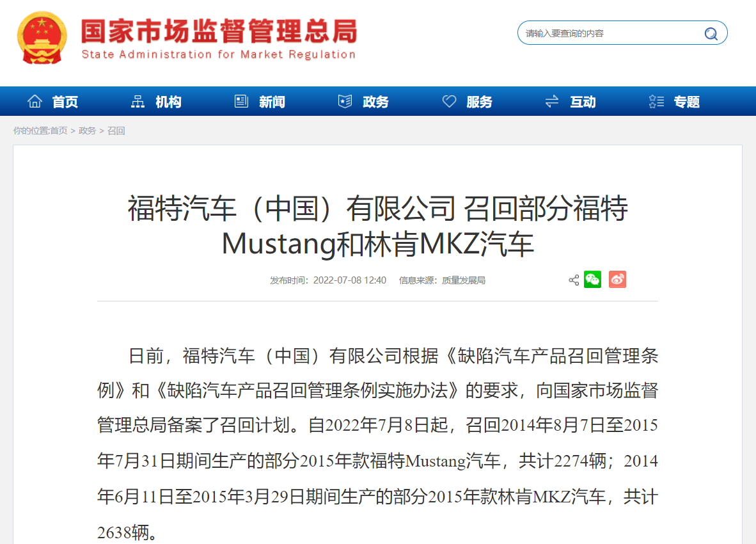Click the organization chart icon beside 机构
Image resolution: width=756 pixels, height=544 pixels.
pyautogui.click(x=138, y=101)
